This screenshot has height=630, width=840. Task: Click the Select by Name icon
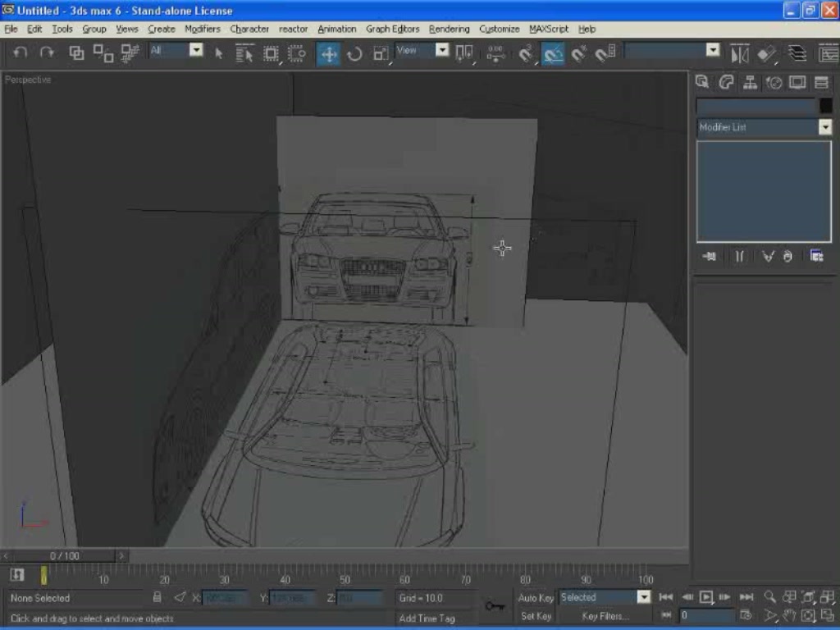pyautogui.click(x=244, y=53)
